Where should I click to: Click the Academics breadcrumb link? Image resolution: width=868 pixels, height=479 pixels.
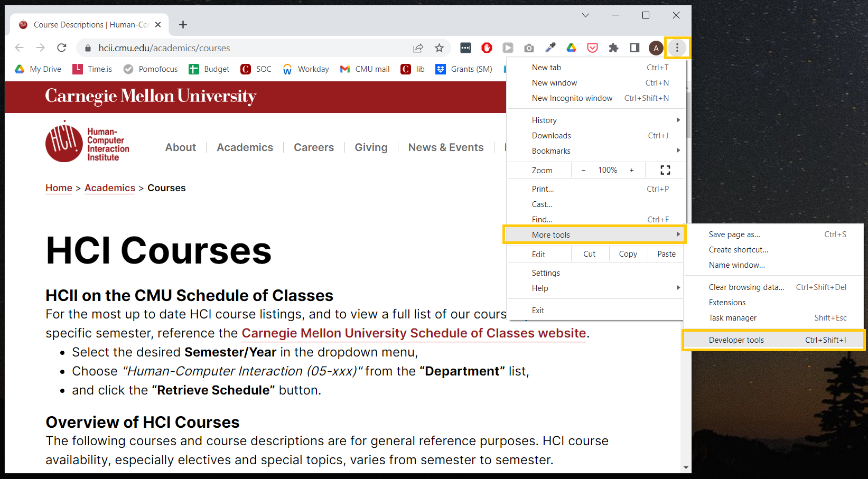click(x=110, y=188)
